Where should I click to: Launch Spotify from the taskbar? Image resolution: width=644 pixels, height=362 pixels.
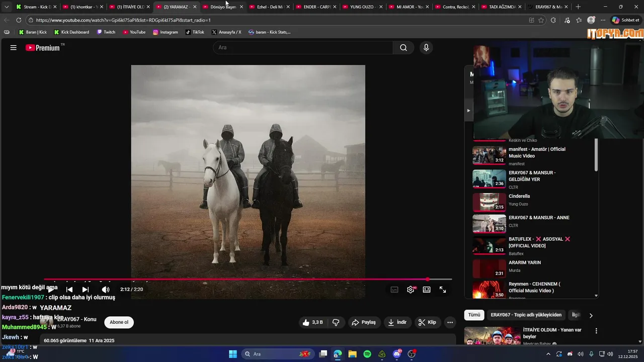click(367, 354)
